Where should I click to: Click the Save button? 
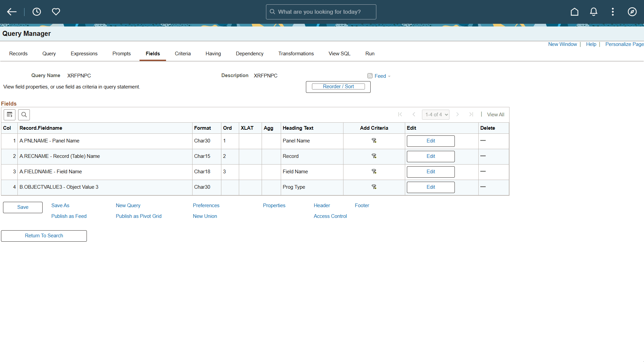pos(23,207)
